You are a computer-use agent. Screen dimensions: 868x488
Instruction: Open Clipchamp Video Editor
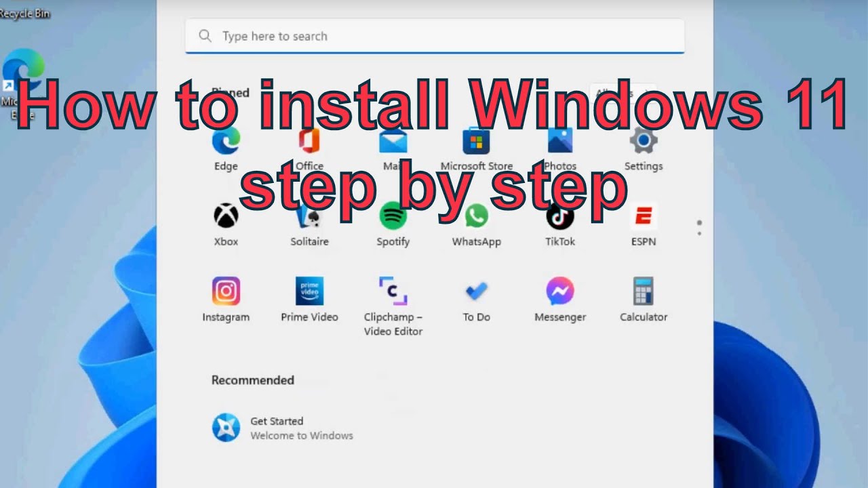[393, 306]
